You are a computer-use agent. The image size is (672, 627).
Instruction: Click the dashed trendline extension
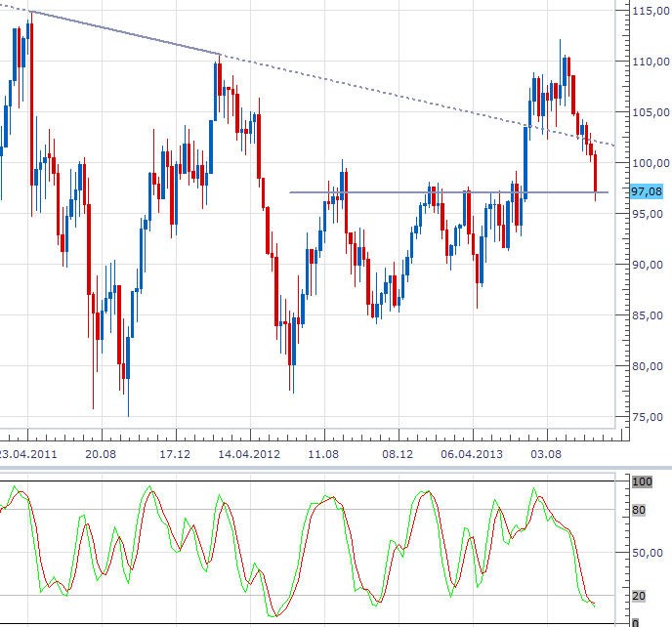click(x=418, y=101)
